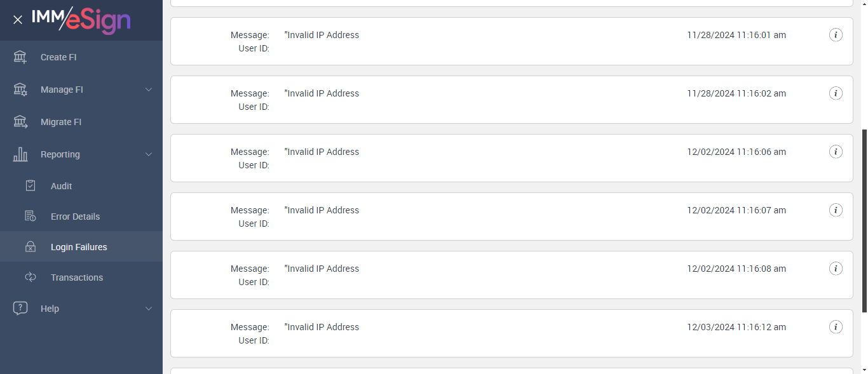
Task: Click the Error Details icon
Action: point(31,217)
